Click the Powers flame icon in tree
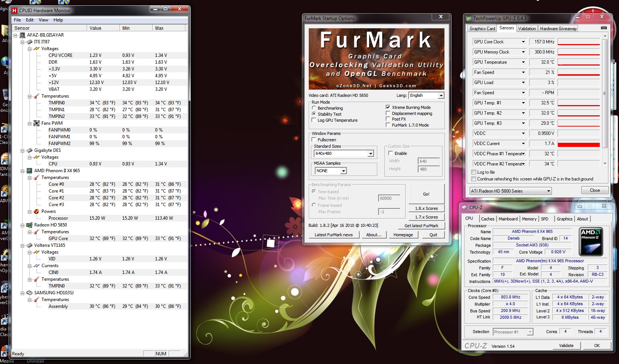The image size is (619, 364). coord(37,211)
